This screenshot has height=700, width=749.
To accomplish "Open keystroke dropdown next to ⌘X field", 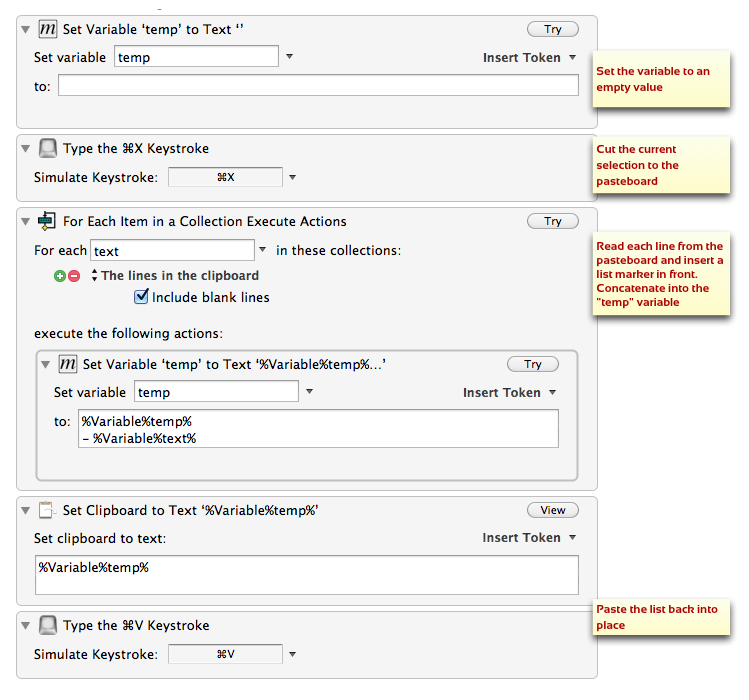I will (x=292, y=177).
